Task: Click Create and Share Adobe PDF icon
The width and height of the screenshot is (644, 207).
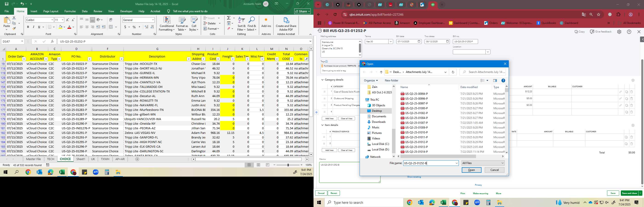Action: coord(286,24)
